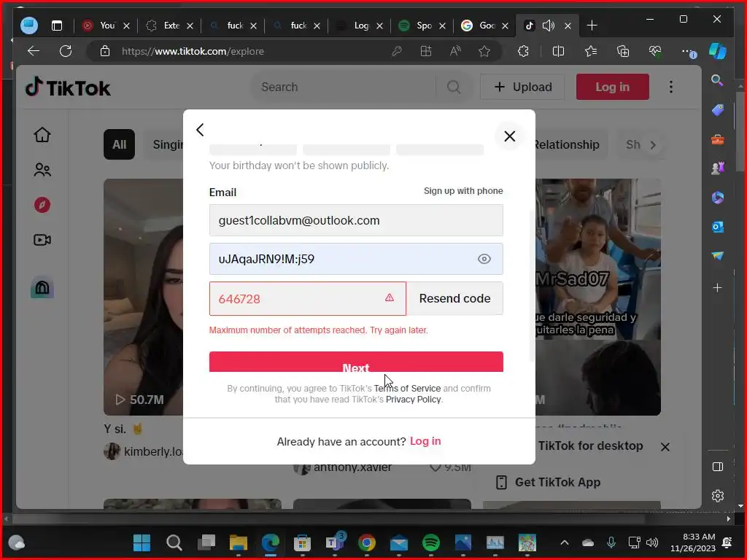This screenshot has width=747, height=560.
Task: Open the 50.7M views video thumbnail
Action: 144,297
